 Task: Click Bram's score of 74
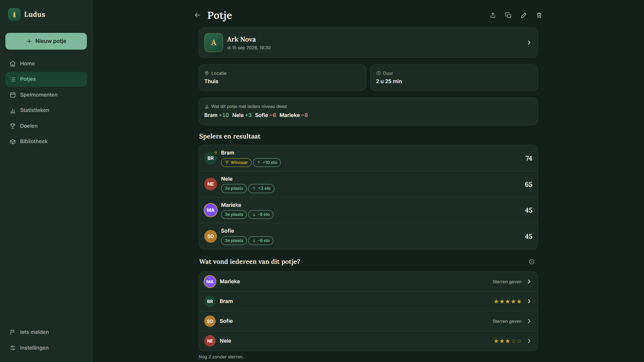tap(529, 158)
